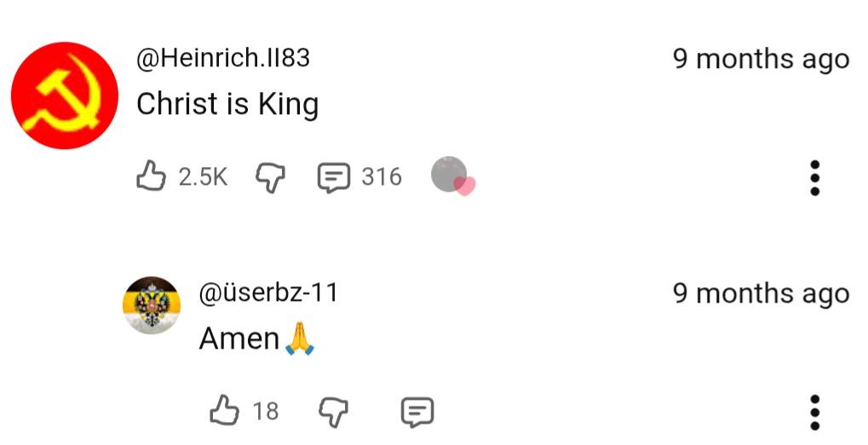Expand the 316 replies count
The image size is (868, 445).
click(382, 177)
